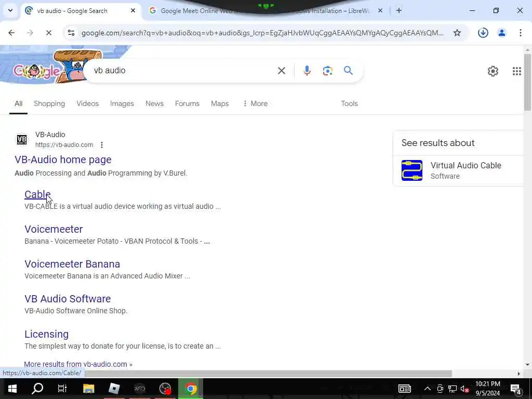The image size is (532, 399).
Task: Select the Images search filter
Action: pyautogui.click(x=122, y=103)
